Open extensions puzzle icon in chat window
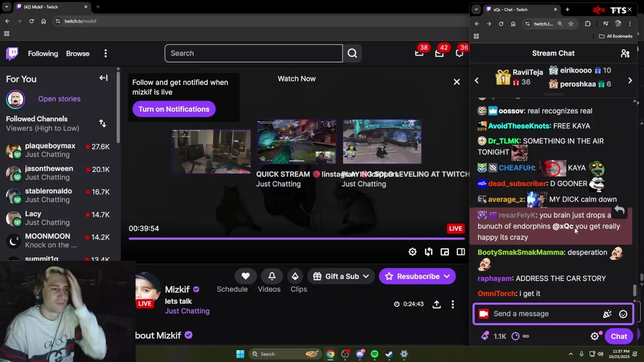Viewport: 644px width, 362px height. tap(588, 24)
